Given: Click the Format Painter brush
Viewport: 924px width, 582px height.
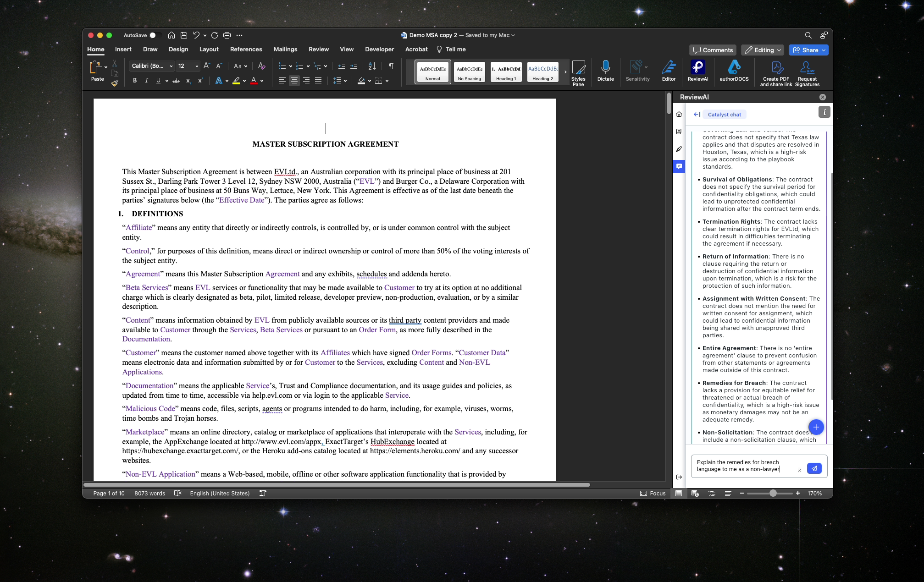Looking at the screenshot, I should [x=115, y=83].
